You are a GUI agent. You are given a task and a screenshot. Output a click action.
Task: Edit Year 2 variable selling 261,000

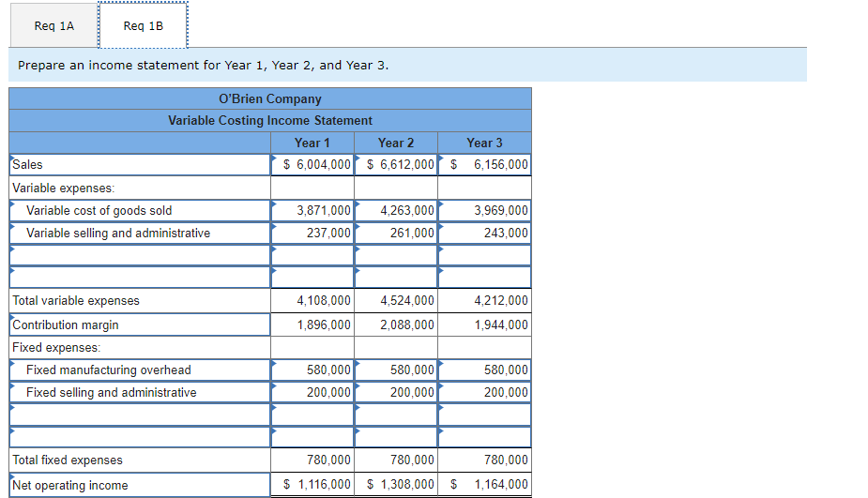(396, 233)
